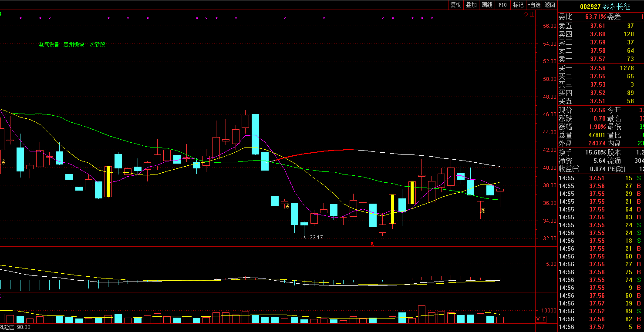Click the 46.00 price axis label
Viewport: 644px width, 332px height.
pyautogui.click(x=549, y=114)
